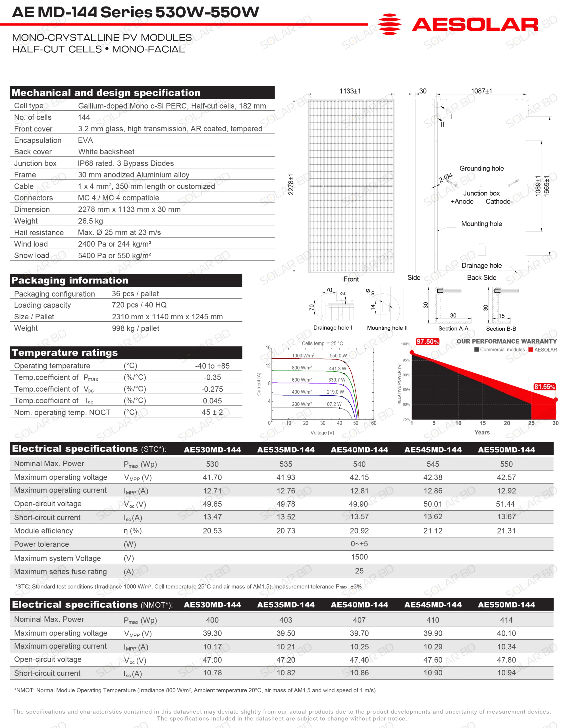
Task: Open the Side view module drawing
Action: (414, 186)
